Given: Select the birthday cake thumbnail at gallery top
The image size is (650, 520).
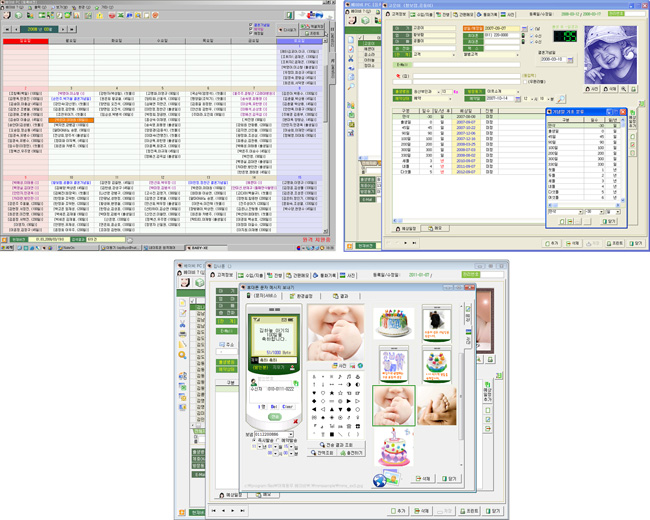Looking at the screenshot, I should coord(393,323).
